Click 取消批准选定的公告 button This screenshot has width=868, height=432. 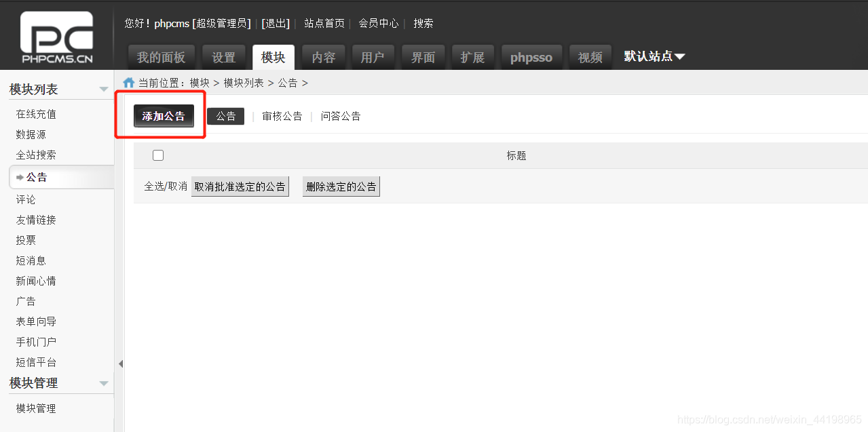click(x=240, y=186)
